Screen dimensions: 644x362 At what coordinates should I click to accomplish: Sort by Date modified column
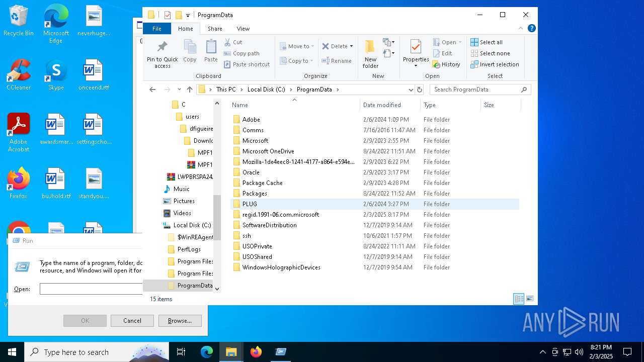tap(390, 105)
